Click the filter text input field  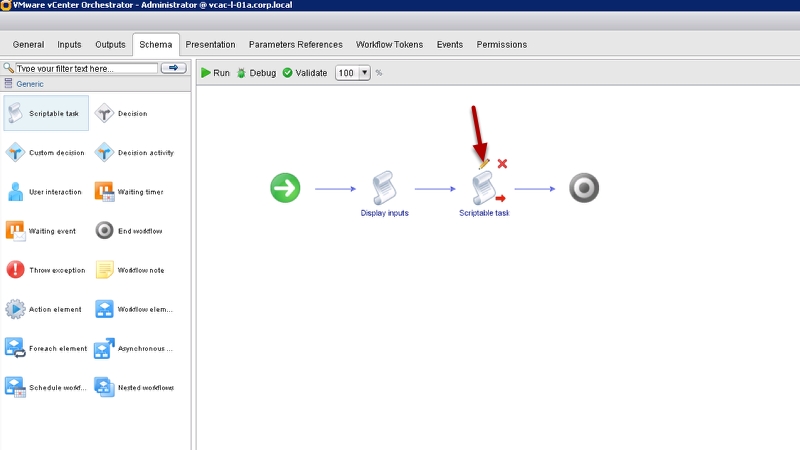[x=85, y=68]
